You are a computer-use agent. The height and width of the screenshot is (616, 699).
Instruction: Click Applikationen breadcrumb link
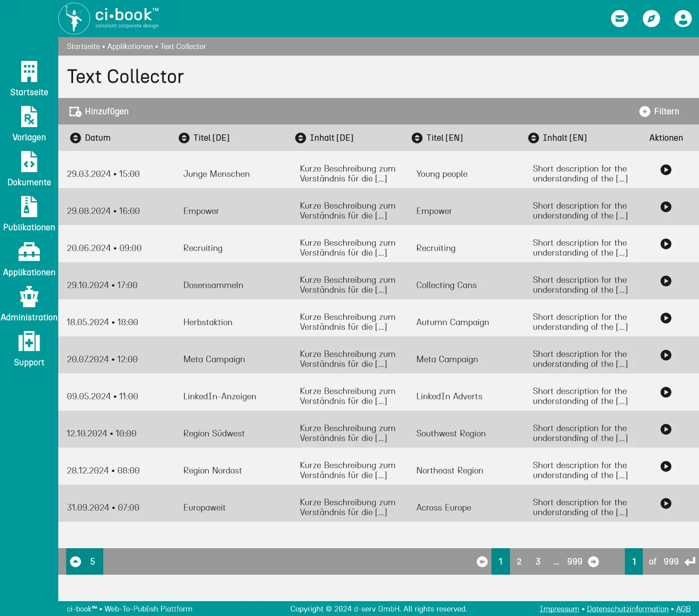(130, 47)
